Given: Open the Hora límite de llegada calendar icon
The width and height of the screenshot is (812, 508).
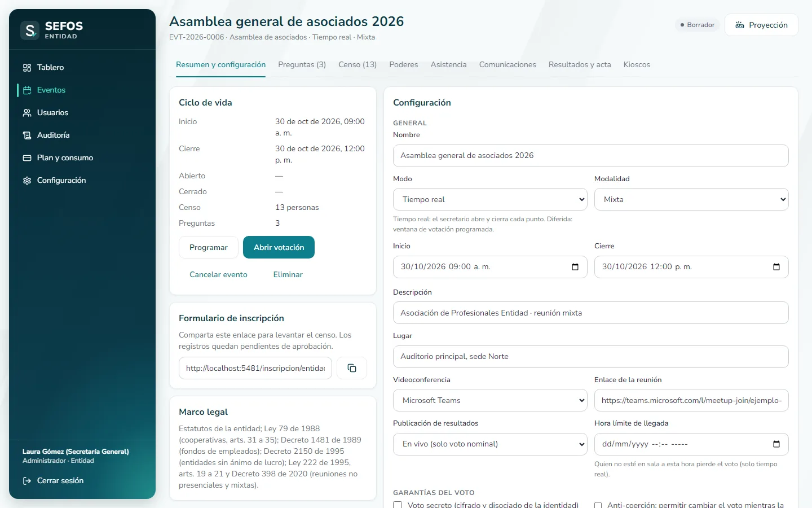Looking at the screenshot, I should tap(776, 444).
